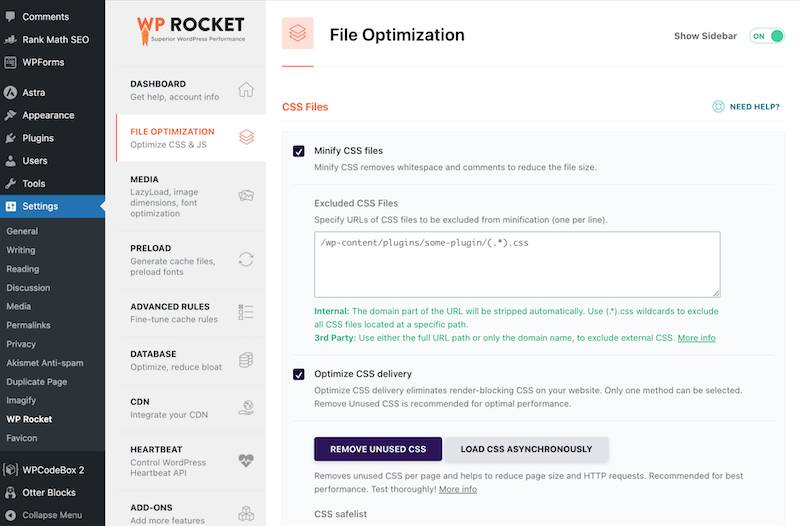Click the Users person icon
This screenshot has width=800, height=526.
pyautogui.click(x=10, y=161)
